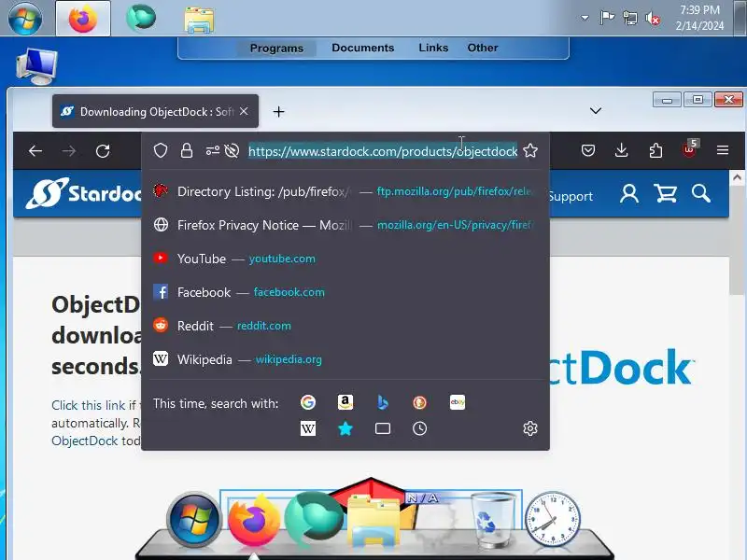The width and height of the screenshot is (747, 560).
Task: Click the Windows Start orb in the taskbar
Action: pyautogui.click(x=25, y=18)
